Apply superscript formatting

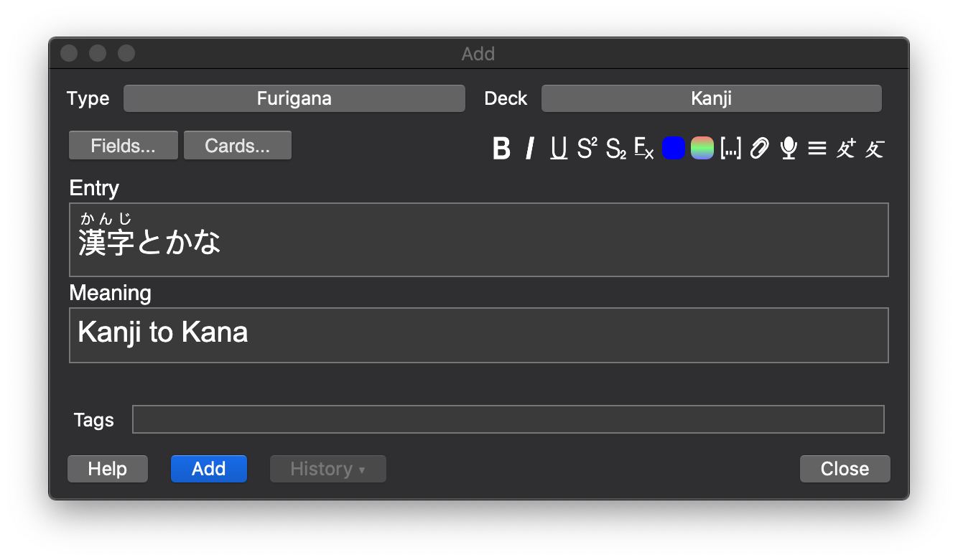[x=587, y=149]
